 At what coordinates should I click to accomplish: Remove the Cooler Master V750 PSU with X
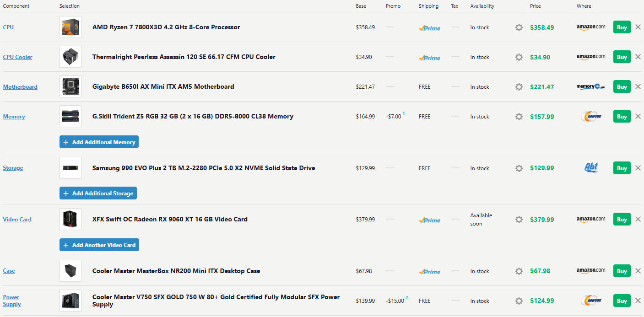point(638,301)
